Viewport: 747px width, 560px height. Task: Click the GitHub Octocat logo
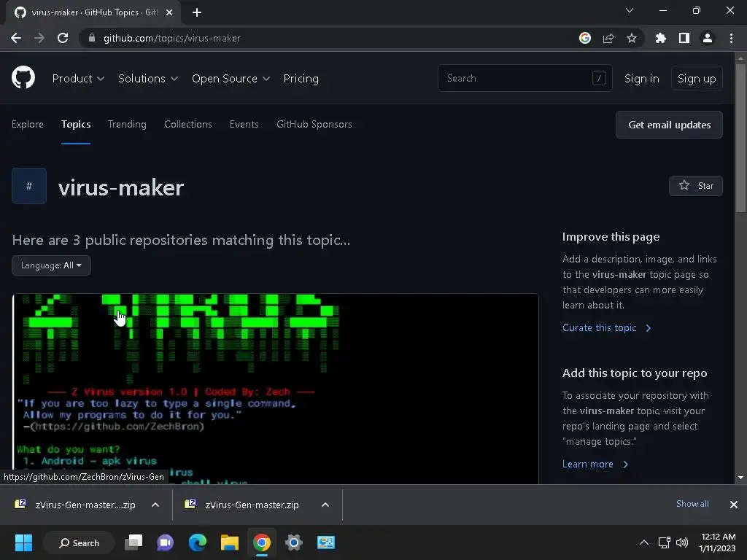(23, 77)
